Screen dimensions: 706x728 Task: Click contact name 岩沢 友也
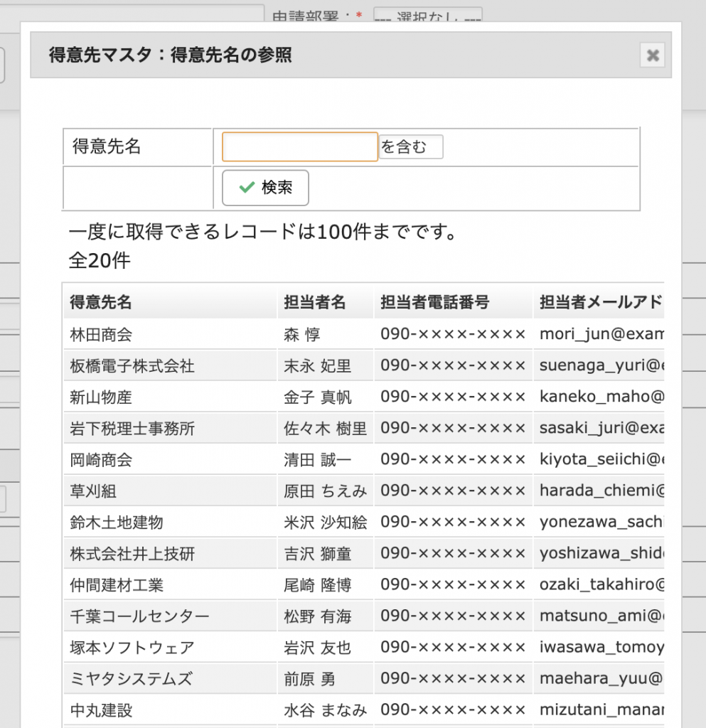[x=318, y=648]
